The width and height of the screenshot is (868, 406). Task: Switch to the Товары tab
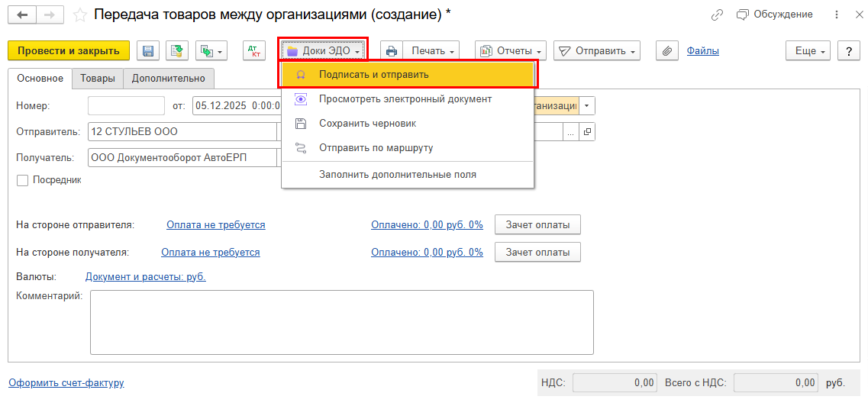[98, 78]
